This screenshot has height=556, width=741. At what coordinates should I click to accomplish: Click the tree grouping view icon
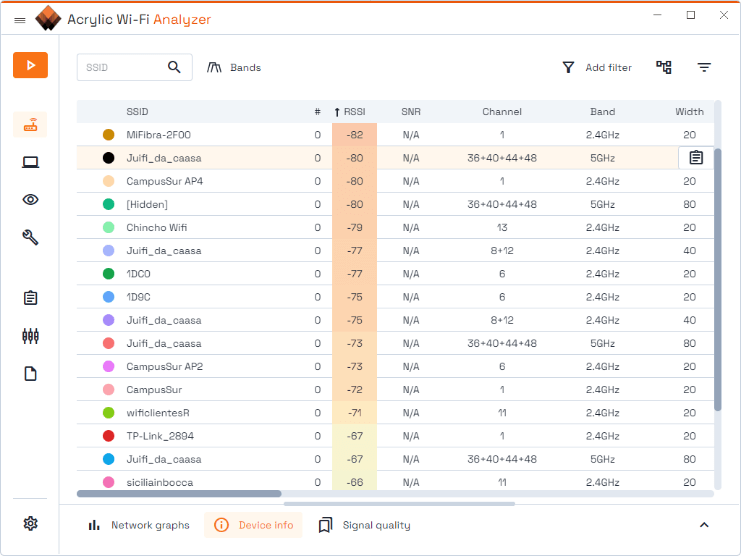click(664, 67)
